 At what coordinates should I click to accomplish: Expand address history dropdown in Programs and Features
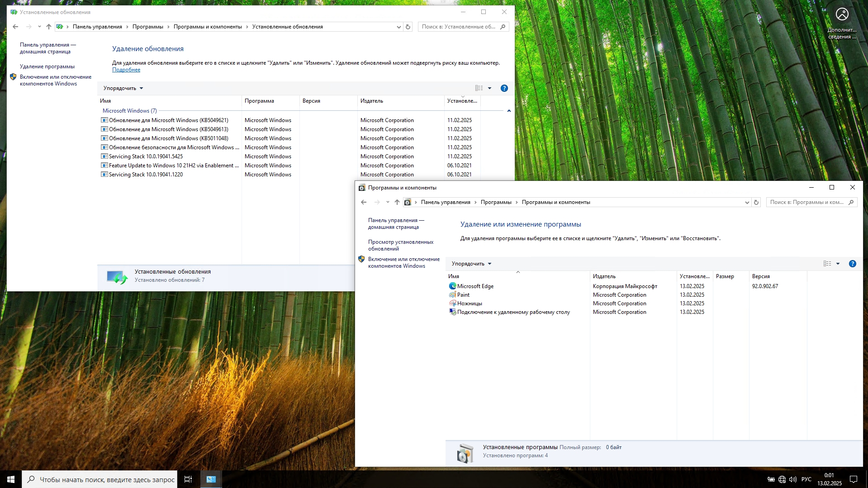tap(747, 202)
